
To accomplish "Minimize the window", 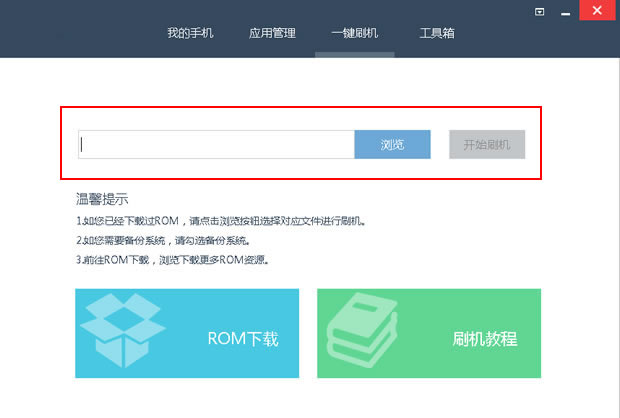I will (565, 13).
